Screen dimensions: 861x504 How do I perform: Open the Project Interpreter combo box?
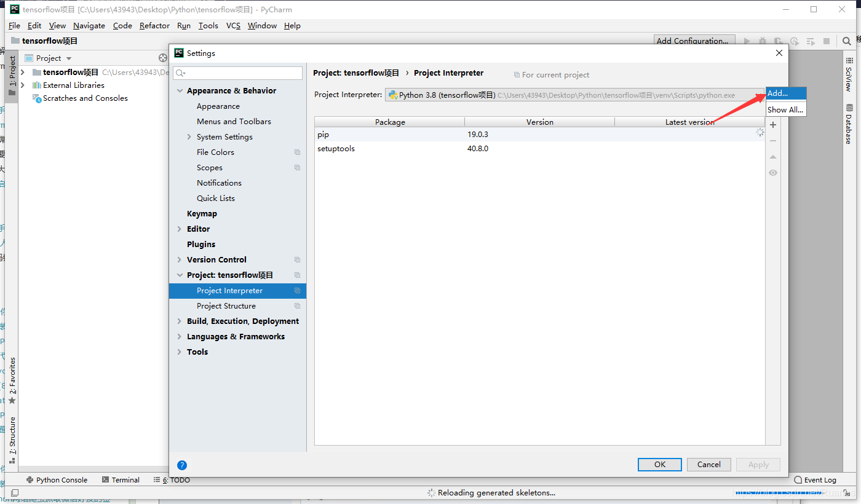[574, 95]
